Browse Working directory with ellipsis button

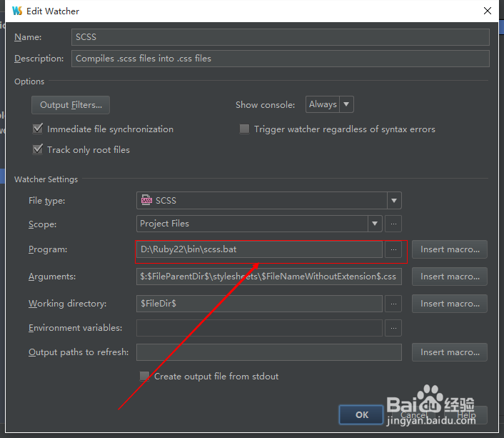[x=393, y=304]
